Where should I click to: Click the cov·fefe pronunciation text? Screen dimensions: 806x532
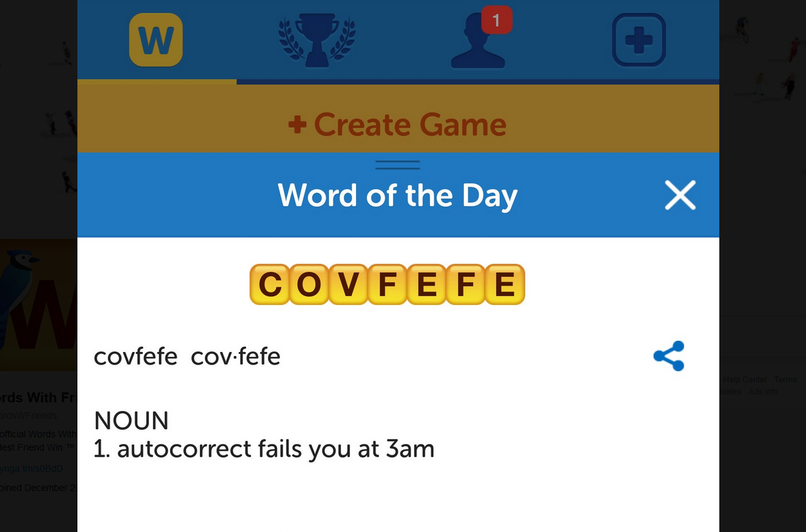click(236, 357)
